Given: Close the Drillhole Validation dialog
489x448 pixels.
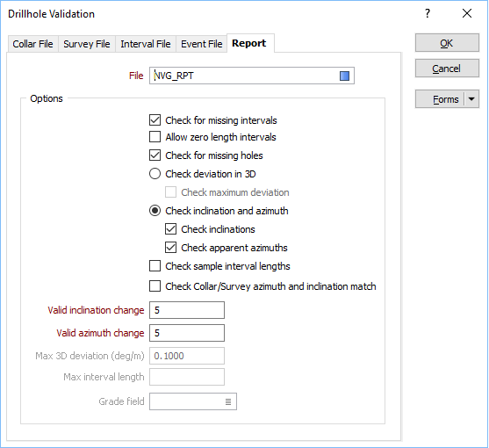Looking at the screenshot, I should (467, 13).
